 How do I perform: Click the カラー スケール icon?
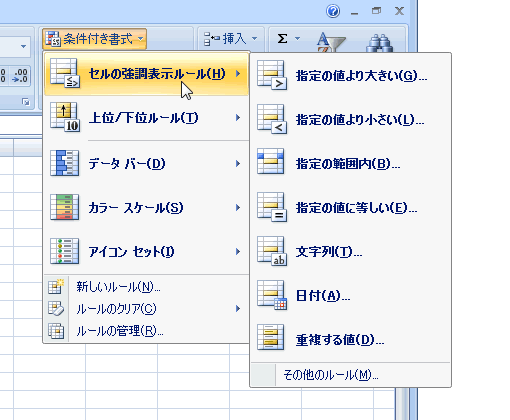[x=65, y=207]
